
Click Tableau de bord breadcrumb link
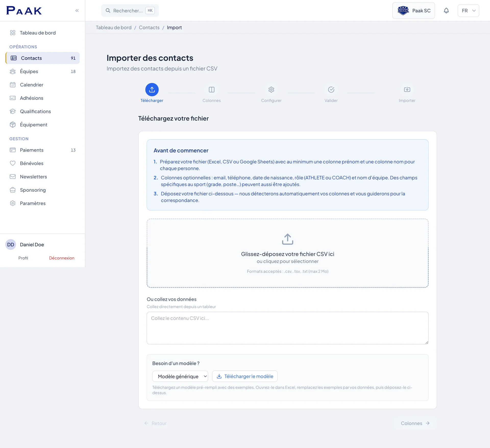(114, 28)
